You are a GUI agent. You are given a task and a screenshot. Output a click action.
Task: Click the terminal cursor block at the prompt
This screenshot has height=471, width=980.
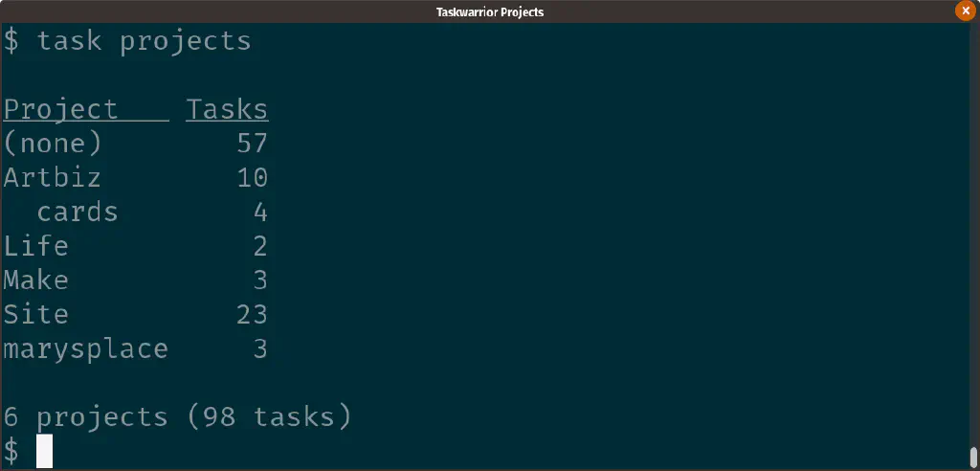[44, 451]
